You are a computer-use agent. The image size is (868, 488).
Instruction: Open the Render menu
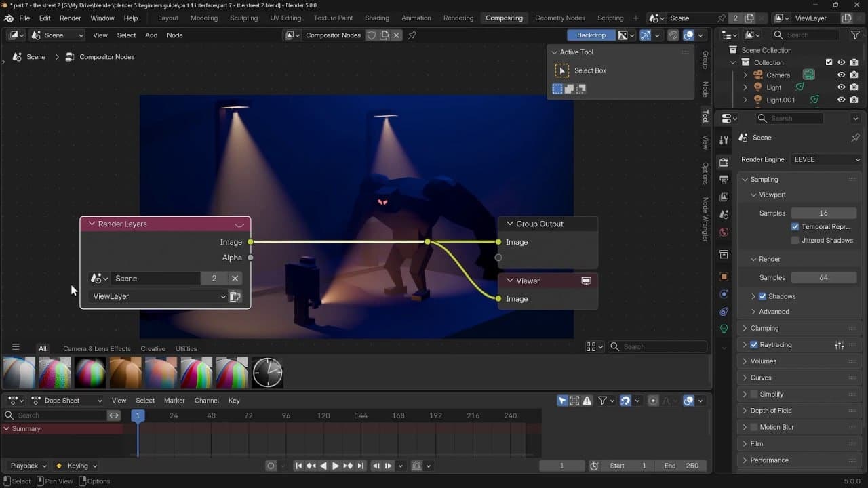pyautogui.click(x=70, y=18)
